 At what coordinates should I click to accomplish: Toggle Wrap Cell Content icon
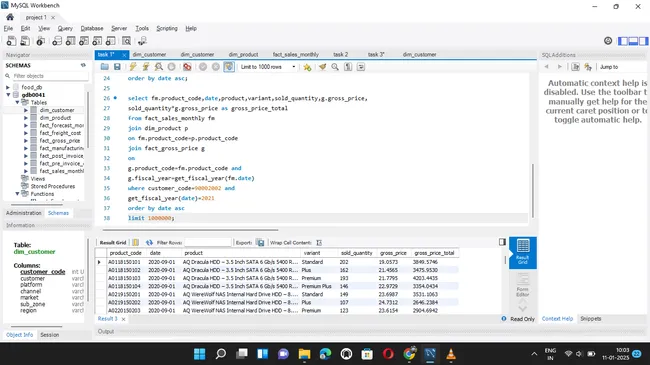click(x=319, y=243)
